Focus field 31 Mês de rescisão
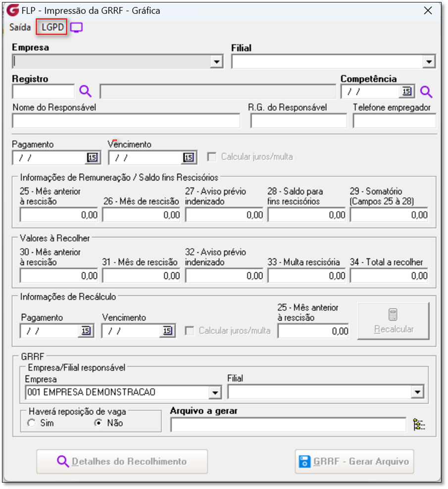This screenshot has height=489, width=448. [x=141, y=276]
